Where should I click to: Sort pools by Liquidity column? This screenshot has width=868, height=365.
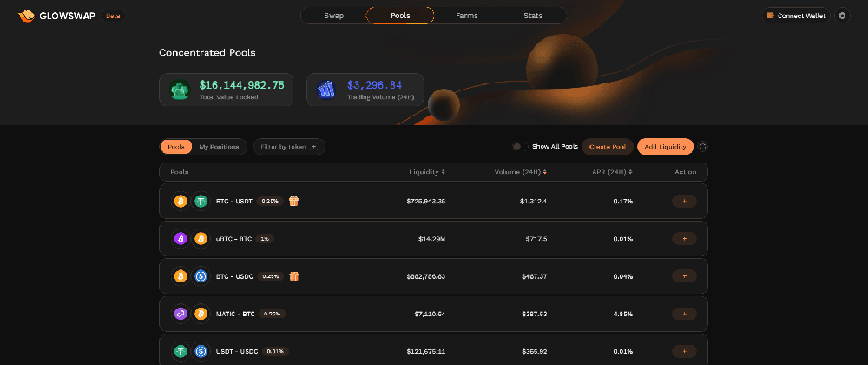pos(427,172)
